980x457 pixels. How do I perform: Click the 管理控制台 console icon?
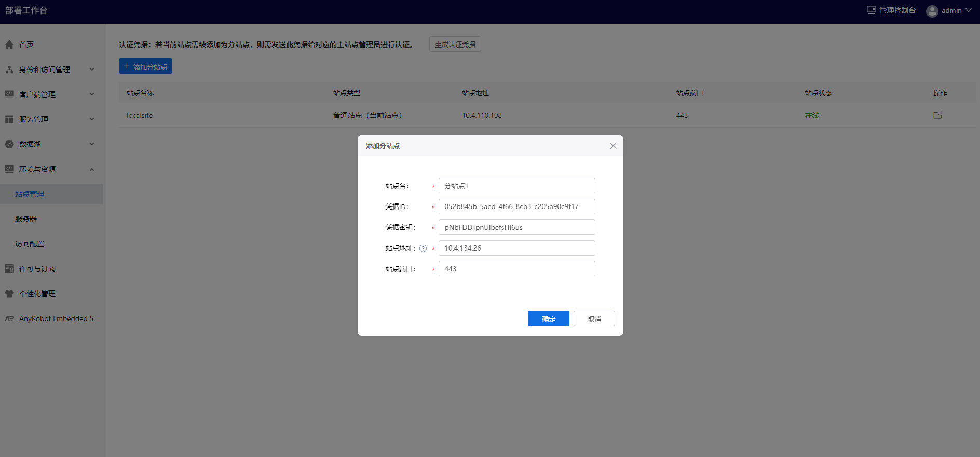pyautogui.click(x=872, y=10)
